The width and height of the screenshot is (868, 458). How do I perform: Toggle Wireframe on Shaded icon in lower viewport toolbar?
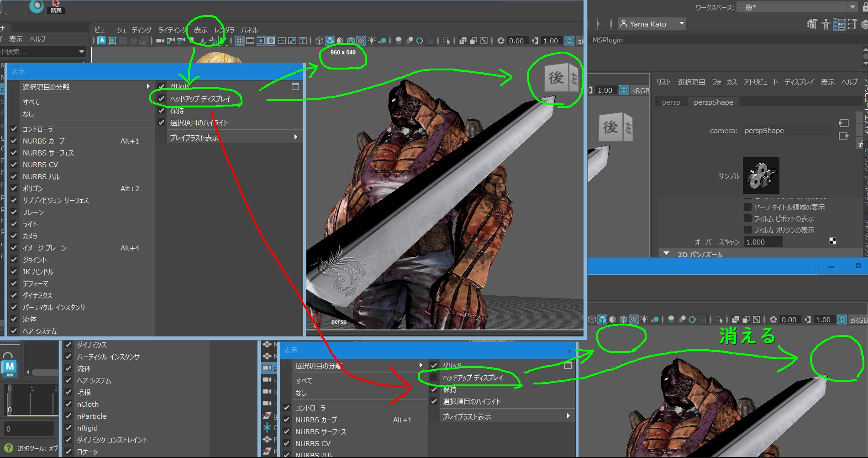[624, 320]
